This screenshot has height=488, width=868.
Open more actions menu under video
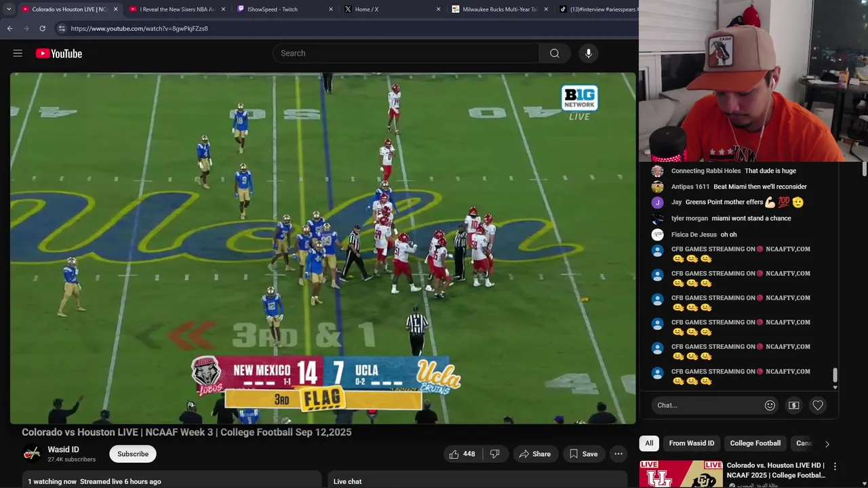[x=618, y=454]
